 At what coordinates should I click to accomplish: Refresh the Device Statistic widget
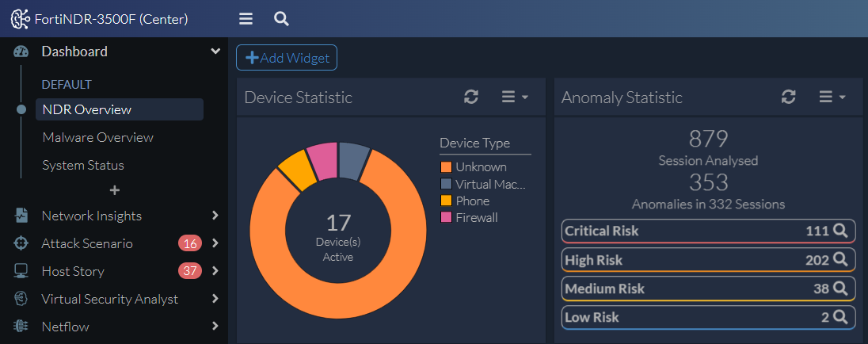[471, 97]
